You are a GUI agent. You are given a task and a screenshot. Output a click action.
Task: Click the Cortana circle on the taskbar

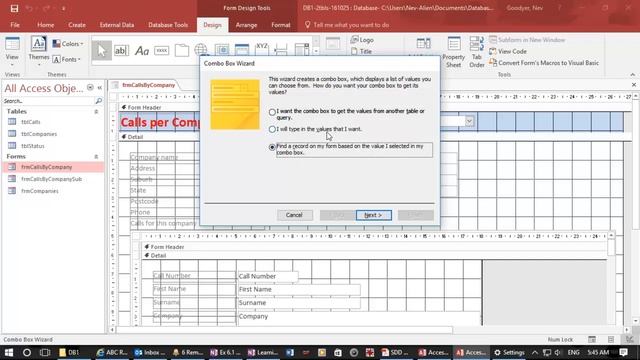click(27, 352)
